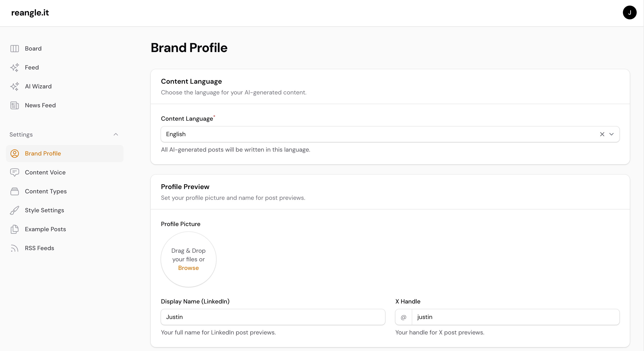Open the user profile avatar menu

pos(630,12)
